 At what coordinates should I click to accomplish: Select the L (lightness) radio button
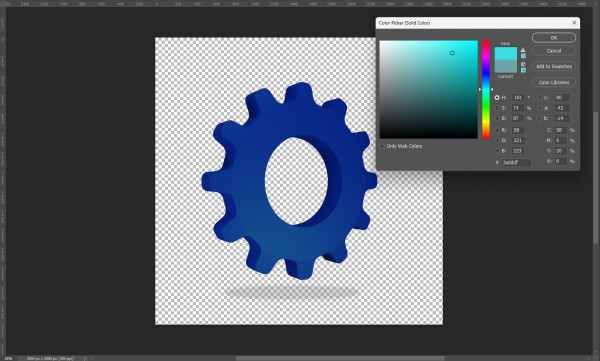click(539, 98)
